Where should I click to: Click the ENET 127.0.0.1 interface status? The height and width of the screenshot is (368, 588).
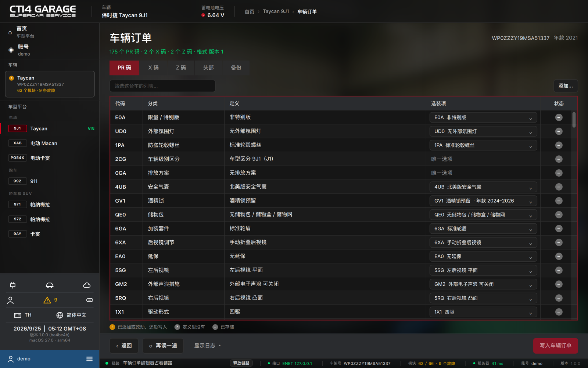pyautogui.click(x=290, y=364)
